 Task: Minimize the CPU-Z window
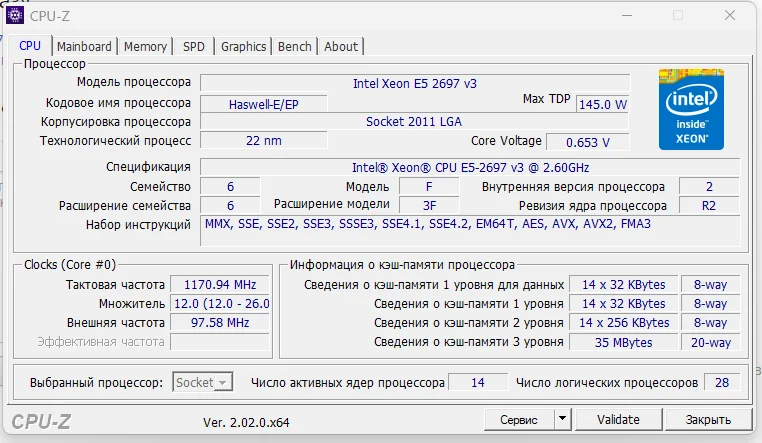coord(627,16)
